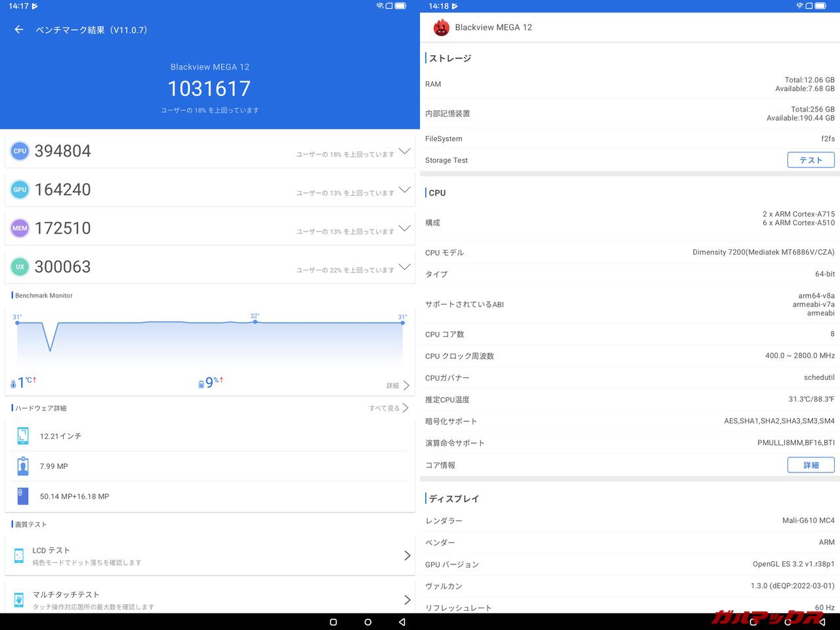Screen dimensions: 840x630
Task: Expand the MEM score 172510 details
Action: coord(404,228)
